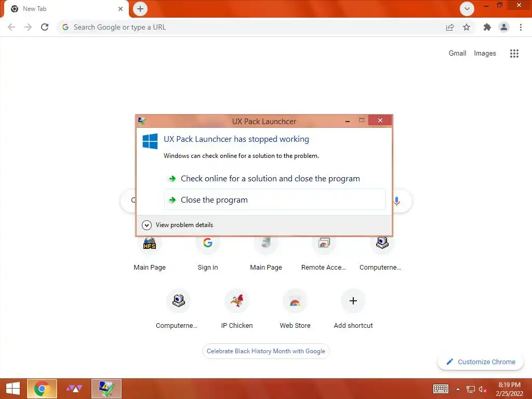Viewport: 532px width, 399px height.
Task: Choose Close the program option
Action: point(275,199)
